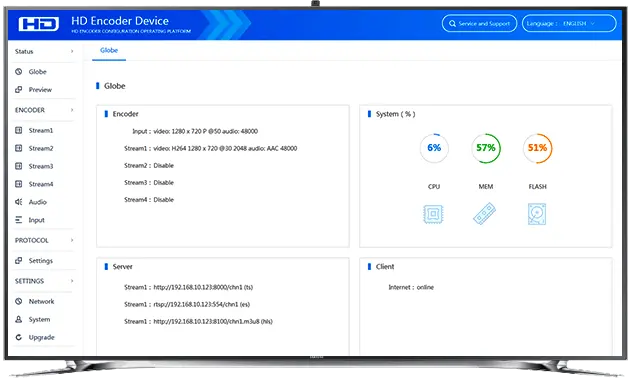Click the FLASH hard disk icon
The width and height of the screenshot is (630, 380).
point(537,214)
